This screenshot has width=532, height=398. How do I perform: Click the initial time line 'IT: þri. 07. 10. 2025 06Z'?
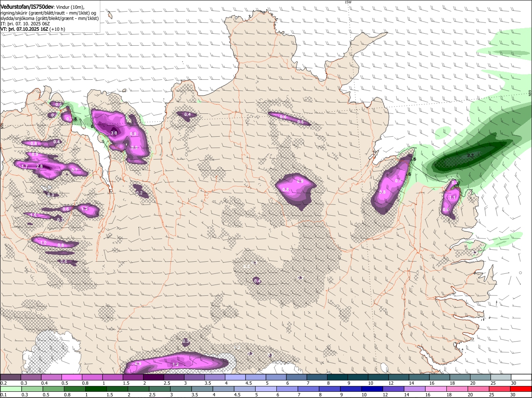pyautogui.click(x=25, y=24)
